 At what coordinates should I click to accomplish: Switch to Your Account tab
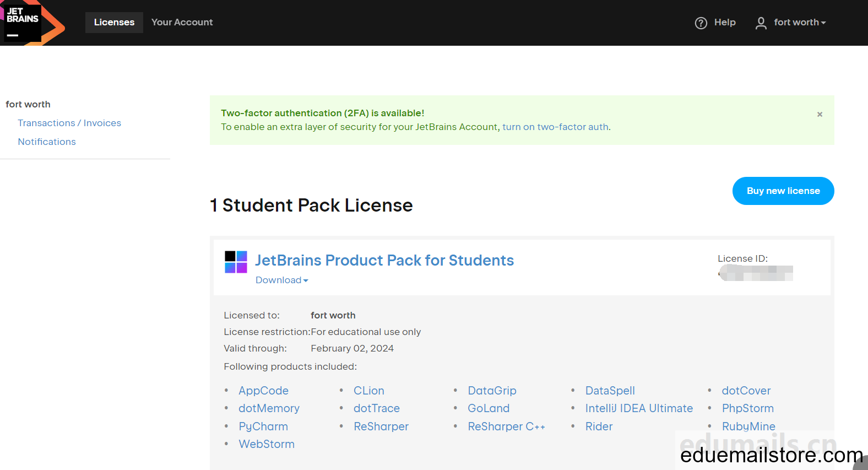coord(182,23)
